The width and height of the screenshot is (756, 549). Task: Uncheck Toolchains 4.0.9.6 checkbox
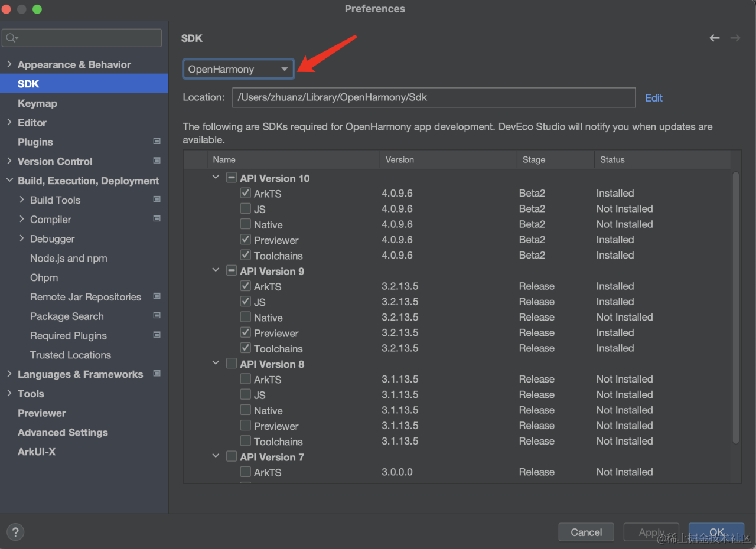pyautogui.click(x=246, y=255)
